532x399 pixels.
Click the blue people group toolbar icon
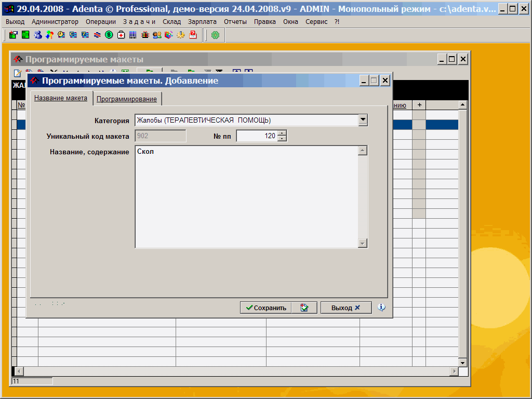[x=37, y=35]
